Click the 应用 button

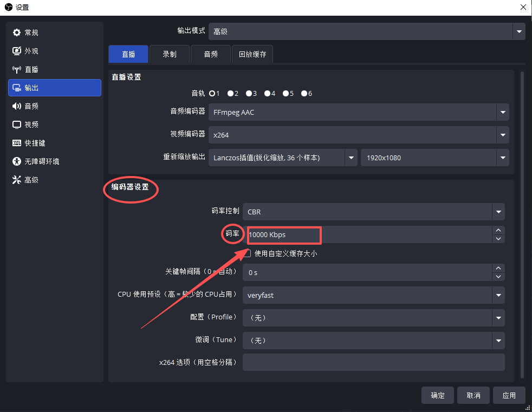click(x=509, y=395)
